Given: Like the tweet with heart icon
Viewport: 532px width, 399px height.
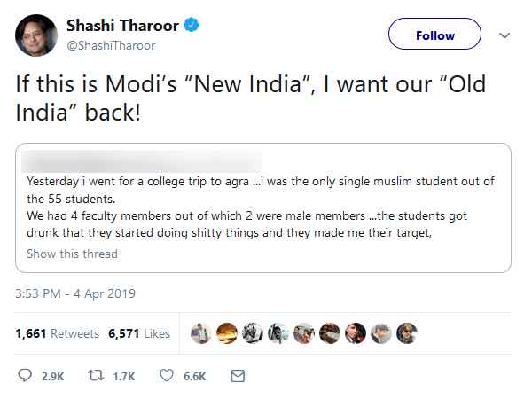Looking at the screenshot, I should click(x=167, y=376).
